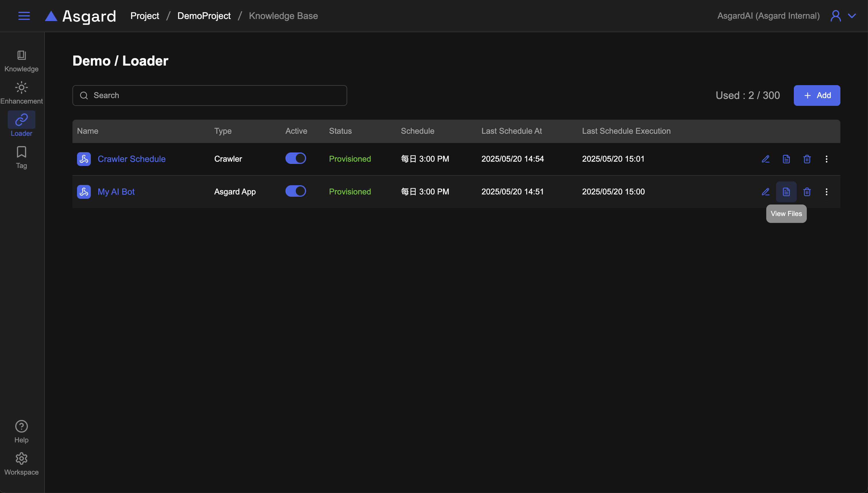Open Workspace settings gear
The height and width of the screenshot is (493, 868).
tap(21, 463)
